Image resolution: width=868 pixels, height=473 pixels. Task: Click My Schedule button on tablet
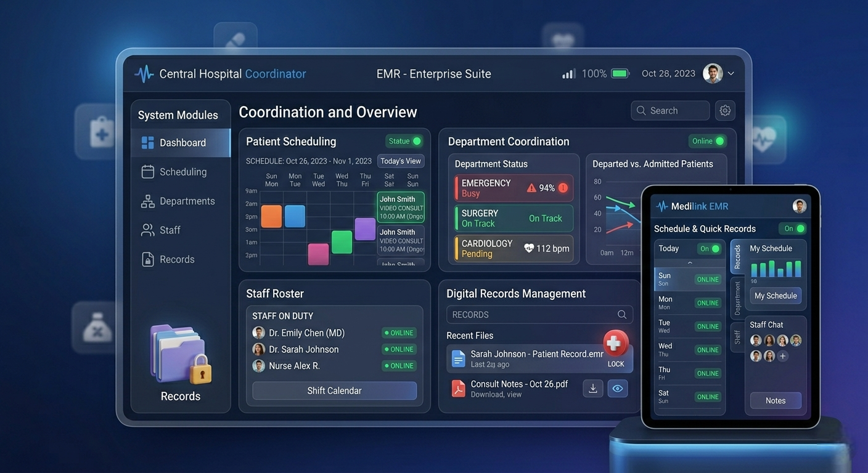pos(776,296)
